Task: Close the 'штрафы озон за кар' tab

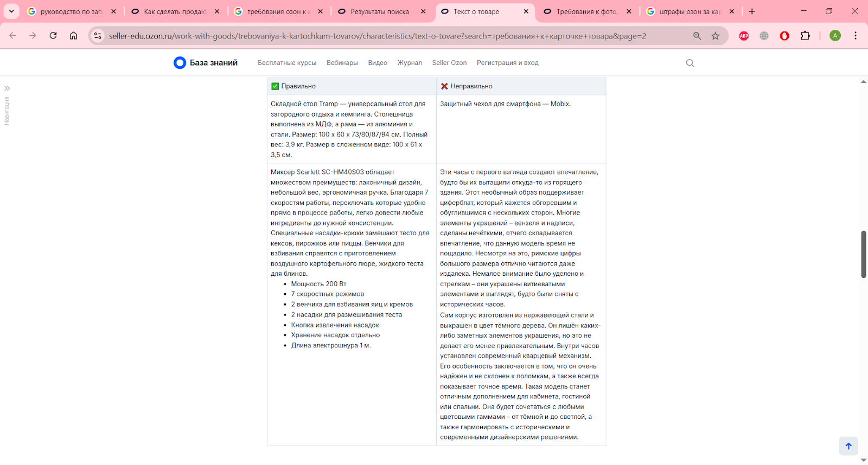Action: (732, 11)
